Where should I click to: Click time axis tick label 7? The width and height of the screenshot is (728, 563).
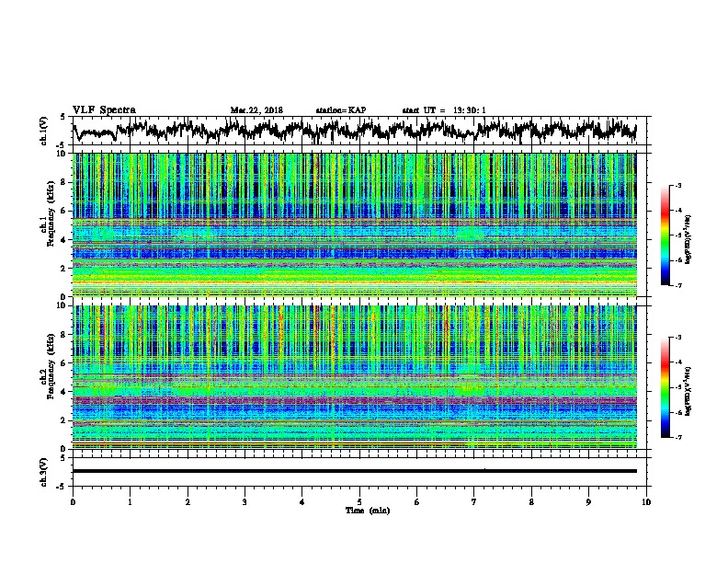(474, 502)
